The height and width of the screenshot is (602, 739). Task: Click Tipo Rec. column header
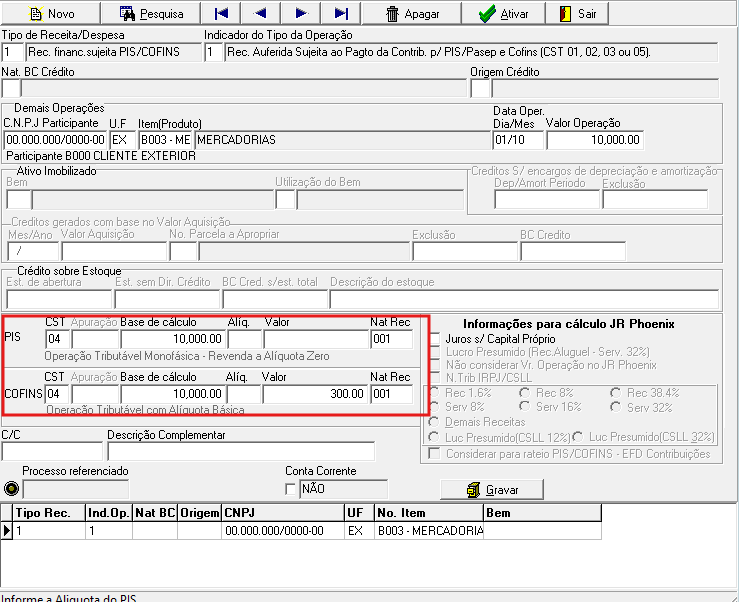49,513
